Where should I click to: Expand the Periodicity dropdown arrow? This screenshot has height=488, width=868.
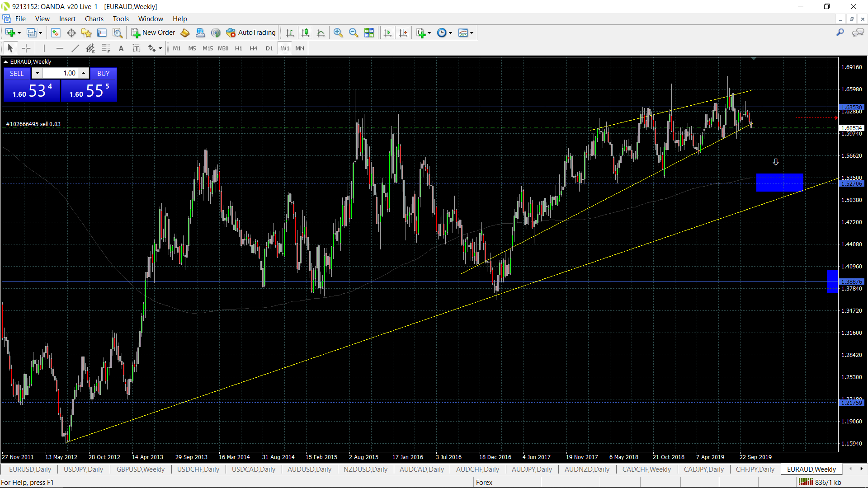pos(450,33)
